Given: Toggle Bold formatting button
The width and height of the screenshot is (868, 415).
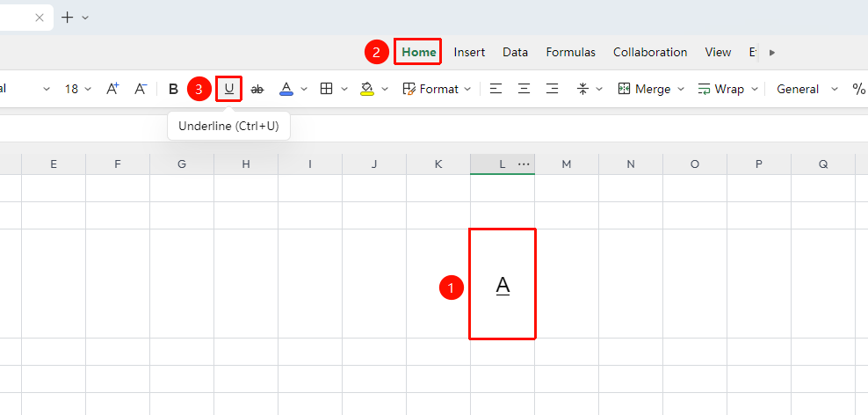Looking at the screenshot, I should click(173, 89).
